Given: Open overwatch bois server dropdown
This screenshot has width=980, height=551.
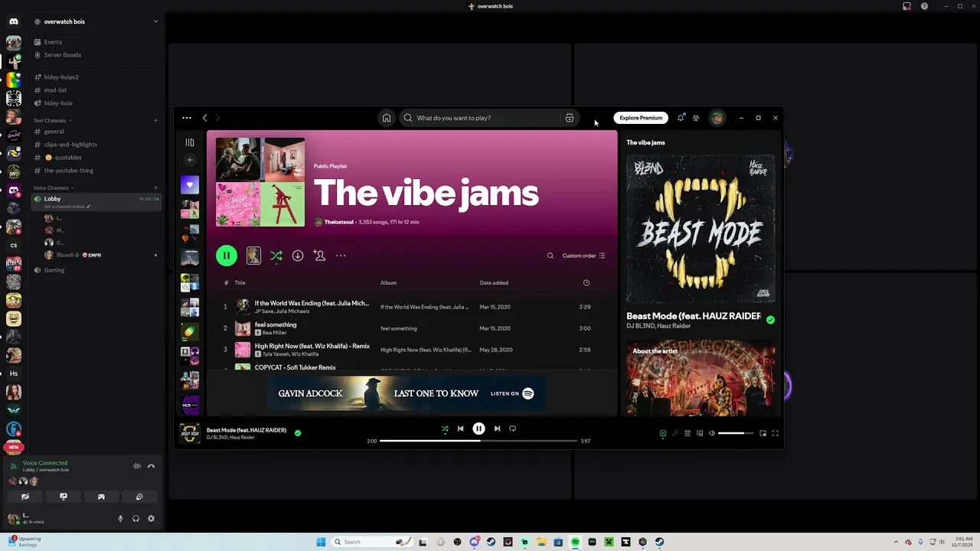Looking at the screenshot, I should pos(155,21).
